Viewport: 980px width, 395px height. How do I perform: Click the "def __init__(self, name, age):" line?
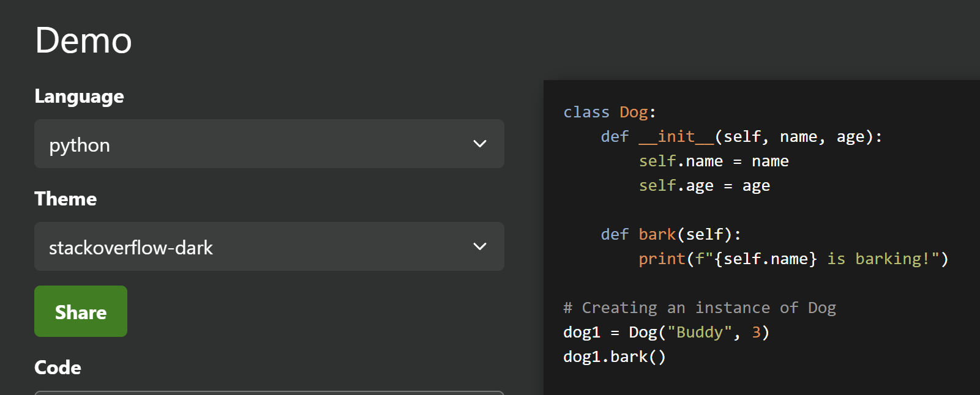[x=741, y=136]
